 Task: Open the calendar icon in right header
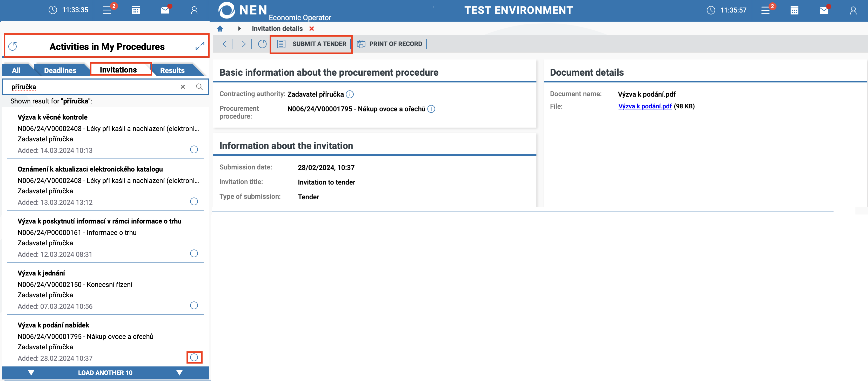coord(794,10)
